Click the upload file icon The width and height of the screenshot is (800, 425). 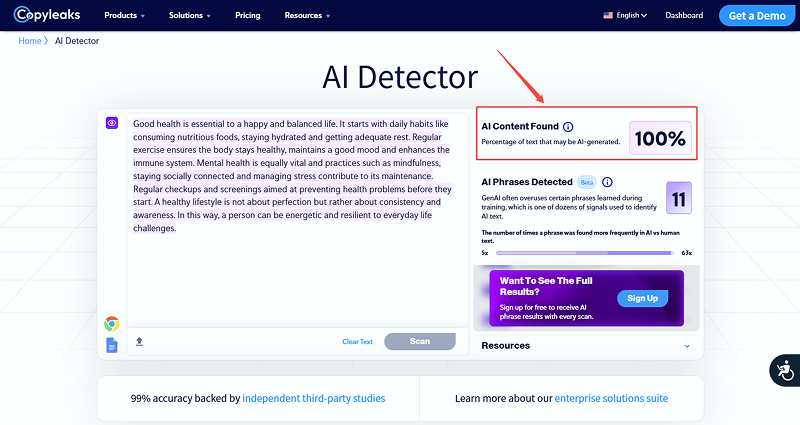click(139, 341)
